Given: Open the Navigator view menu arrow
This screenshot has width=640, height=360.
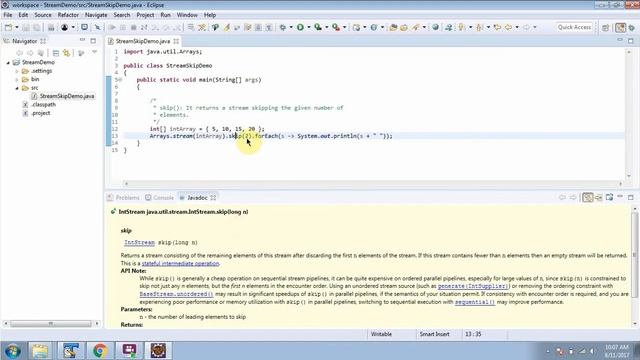Looking at the screenshot, I should [x=95, y=52].
